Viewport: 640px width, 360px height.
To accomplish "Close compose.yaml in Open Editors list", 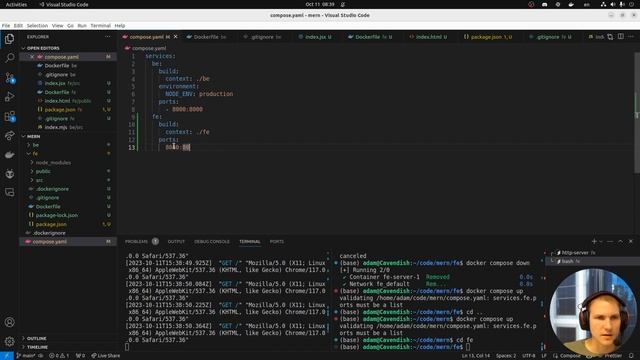I will 32,57.
